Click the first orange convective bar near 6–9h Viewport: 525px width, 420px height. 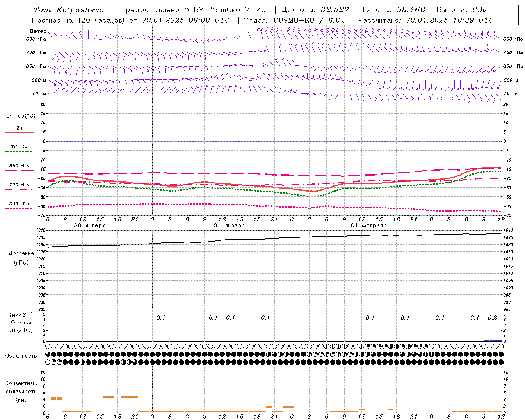click(x=57, y=398)
